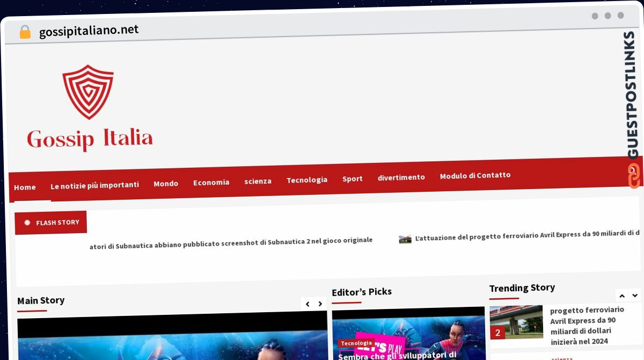
Task: Move Trending Story list down
Action: tap(635, 295)
